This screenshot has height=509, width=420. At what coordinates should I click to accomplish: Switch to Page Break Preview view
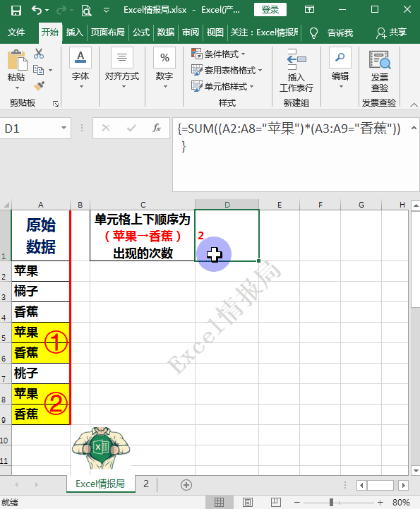click(275, 502)
